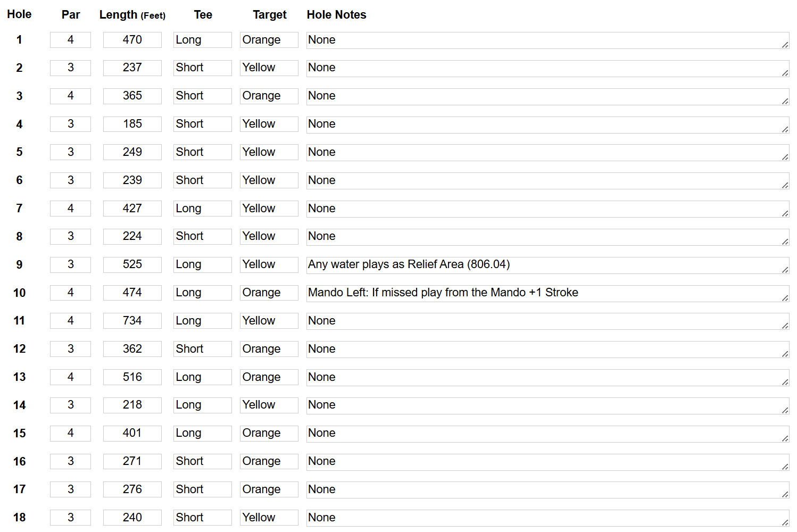Image resolution: width=797 pixels, height=532 pixels.
Task: Click the Length field showing 276
Action: pos(132,489)
